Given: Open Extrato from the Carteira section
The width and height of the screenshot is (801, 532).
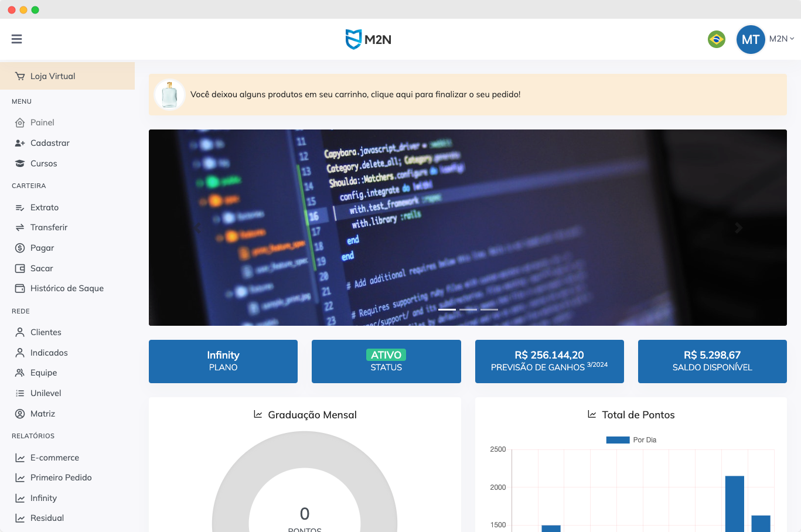Looking at the screenshot, I should pyautogui.click(x=44, y=207).
